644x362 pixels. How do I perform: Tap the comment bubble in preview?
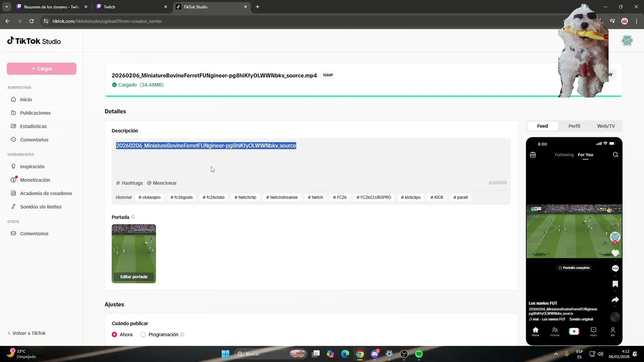pyautogui.click(x=615, y=268)
